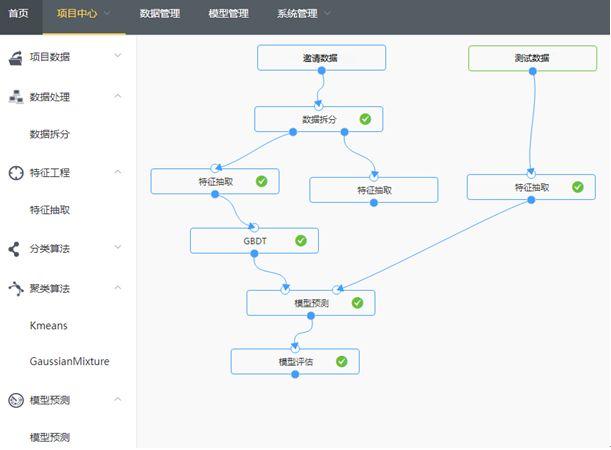Image resolution: width=611 pixels, height=450 pixels.
Task: Expand the 项目数据 section chevron
Action: coord(118,55)
